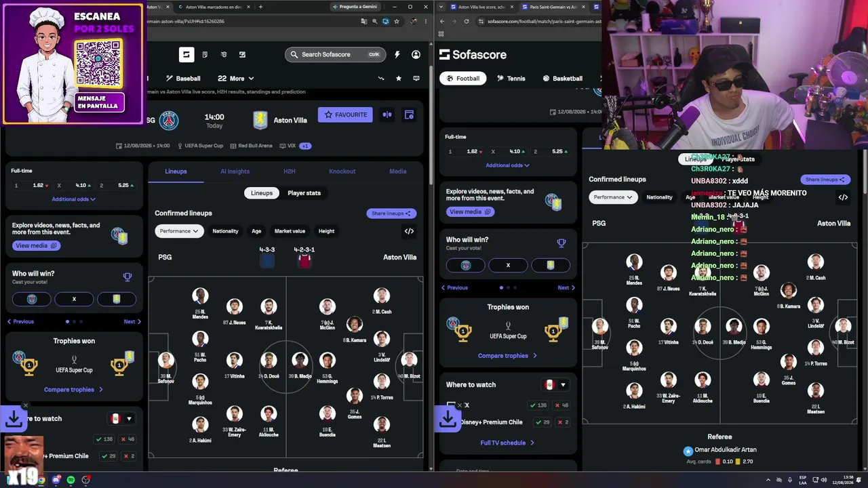The image size is (868, 488).
Task: Open Chrome three-dot menu in left window
Action: (426, 21)
